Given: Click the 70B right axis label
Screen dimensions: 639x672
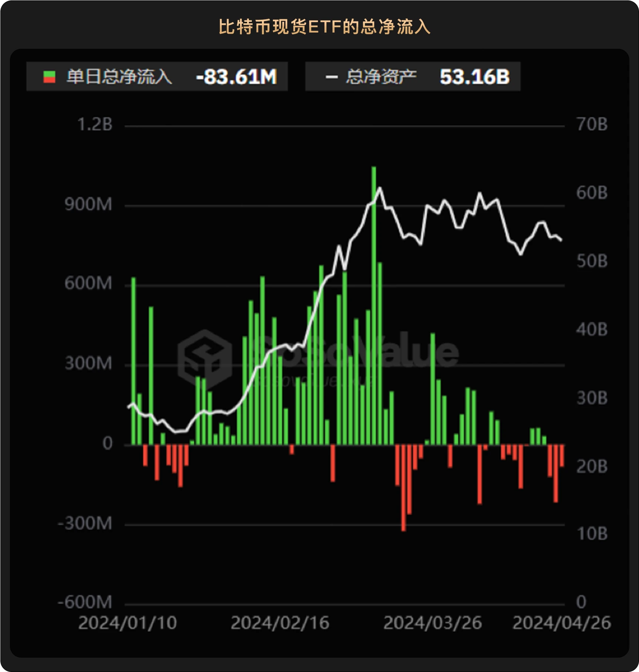Looking at the screenshot, I should click(592, 125).
